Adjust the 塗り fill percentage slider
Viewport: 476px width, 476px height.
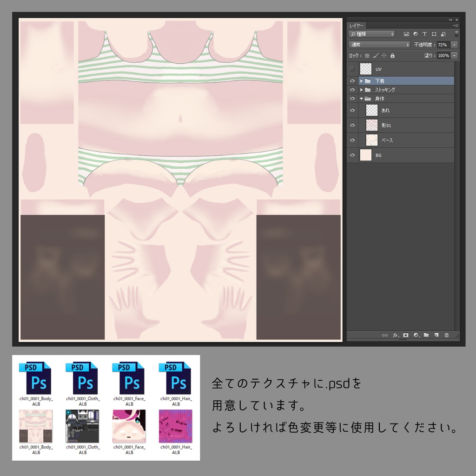click(x=454, y=55)
